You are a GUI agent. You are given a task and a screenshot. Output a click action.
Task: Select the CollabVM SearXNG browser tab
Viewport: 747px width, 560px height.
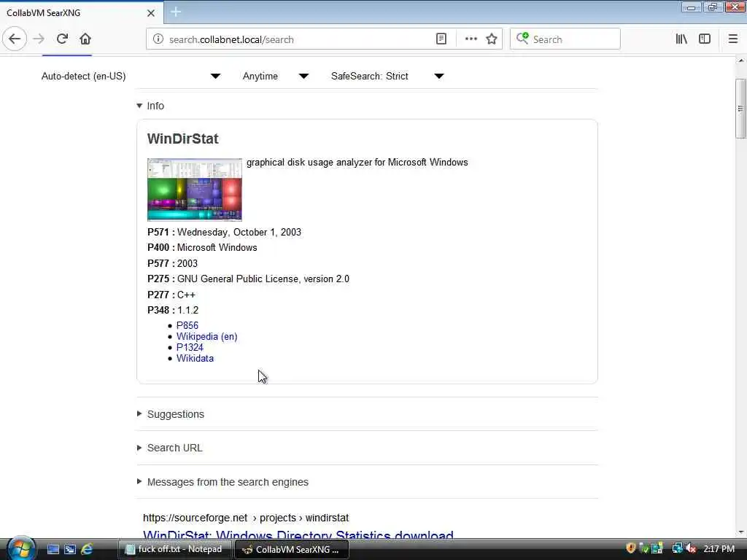(82, 13)
